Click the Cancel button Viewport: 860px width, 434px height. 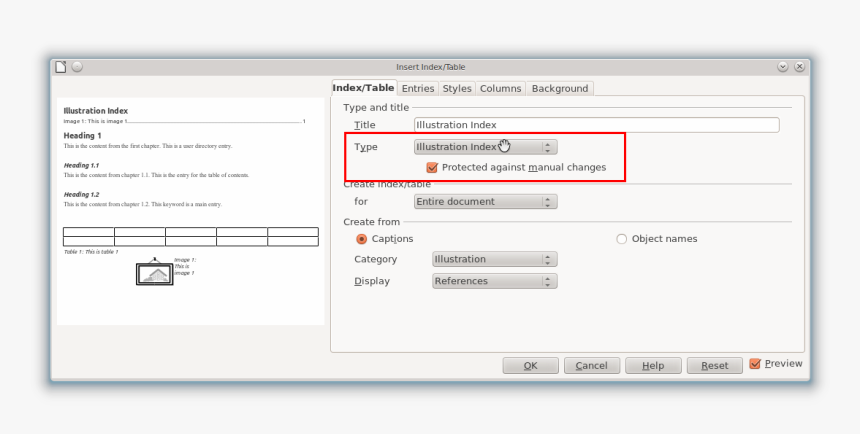point(592,365)
